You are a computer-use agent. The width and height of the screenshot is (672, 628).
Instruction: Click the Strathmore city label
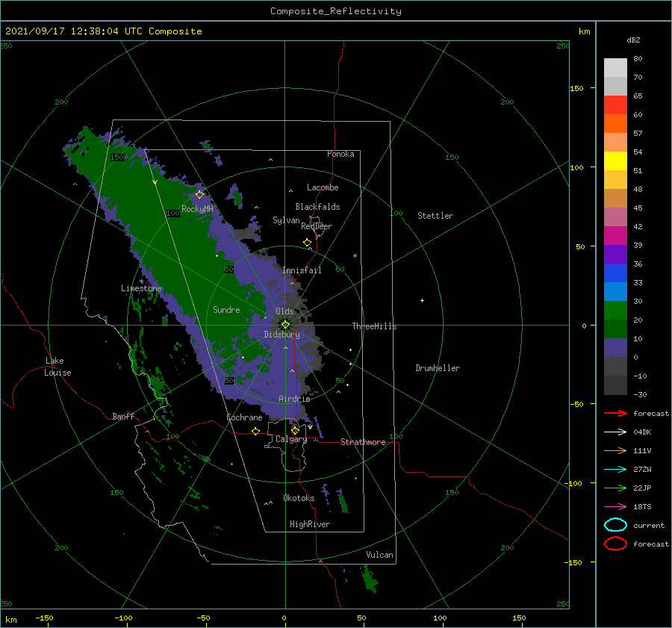(363, 442)
